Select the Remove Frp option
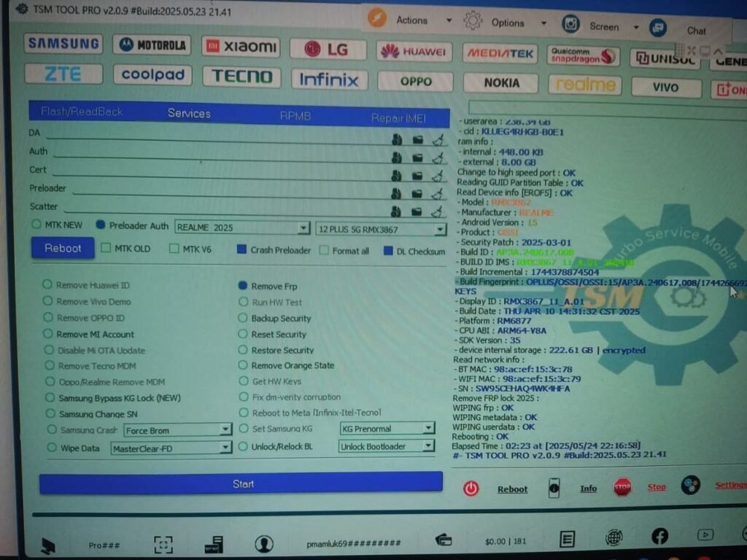Screen dimensions: 747x560 (x=268, y=286)
